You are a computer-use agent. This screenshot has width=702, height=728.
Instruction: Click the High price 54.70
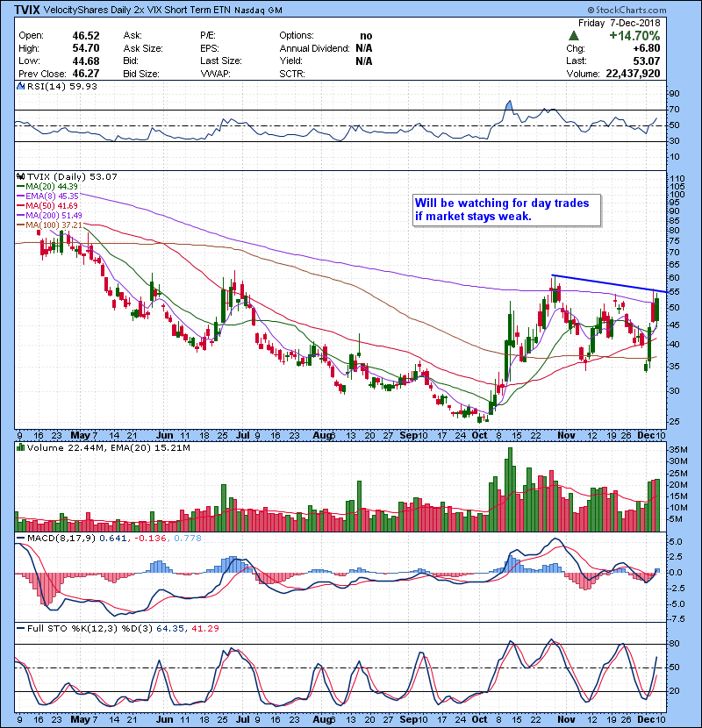click(x=86, y=48)
